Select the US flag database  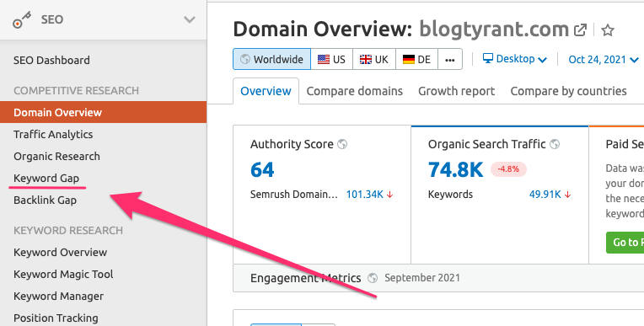coord(331,59)
